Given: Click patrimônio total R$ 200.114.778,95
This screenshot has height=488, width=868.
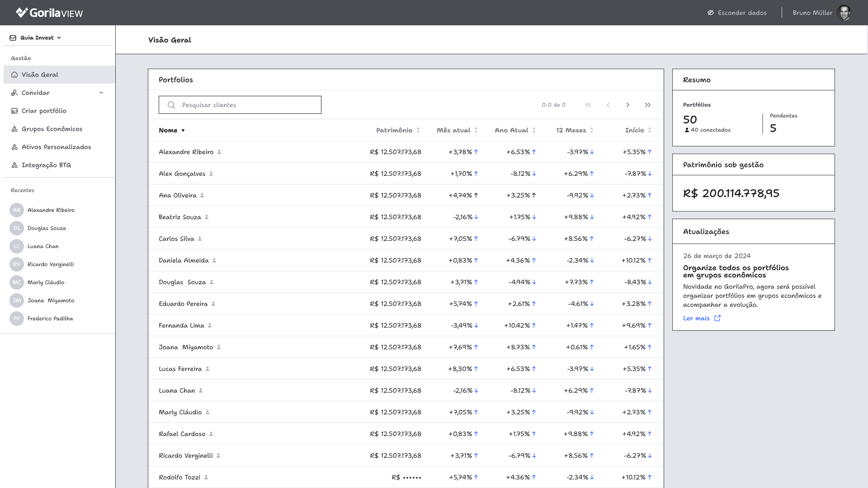Looking at the screenshot, I should click(x=731, y=193).
